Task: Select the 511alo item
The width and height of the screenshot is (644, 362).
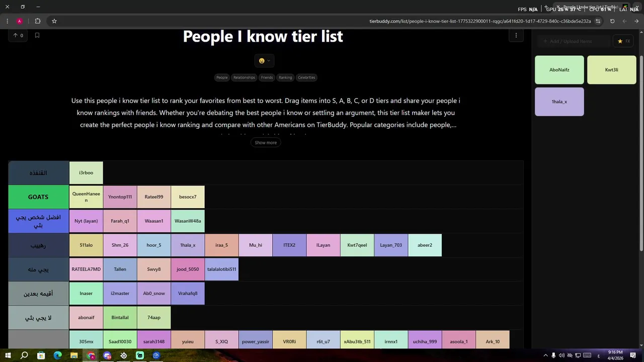Action: click(86, 245)
